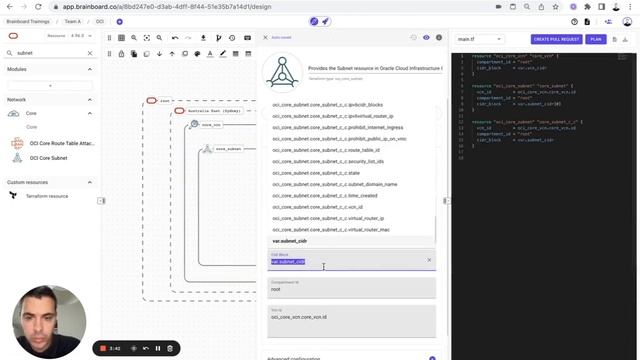Collapse the code panel handle
The image size is (640, 360).
tap(446, 200)
